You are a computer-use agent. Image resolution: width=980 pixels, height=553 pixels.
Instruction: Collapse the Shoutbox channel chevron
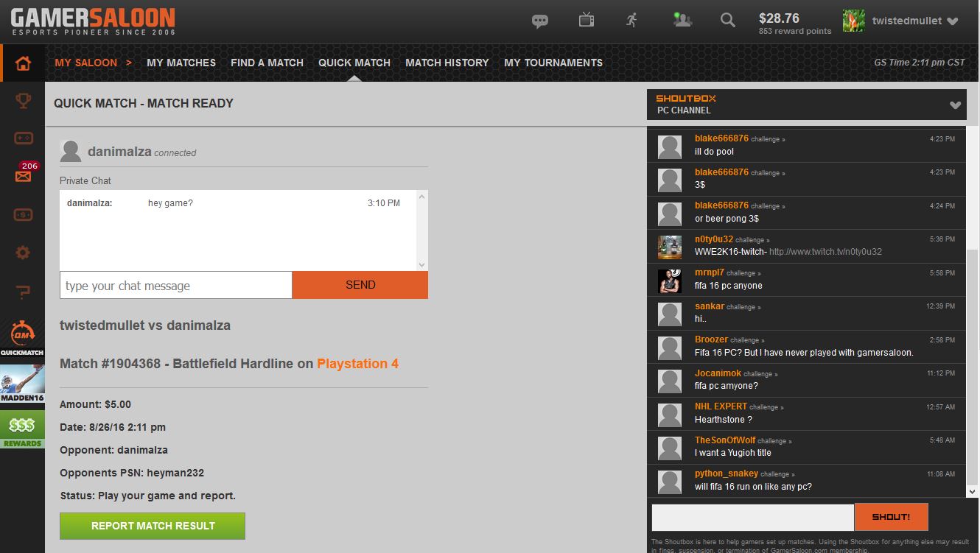click(956, 105)
